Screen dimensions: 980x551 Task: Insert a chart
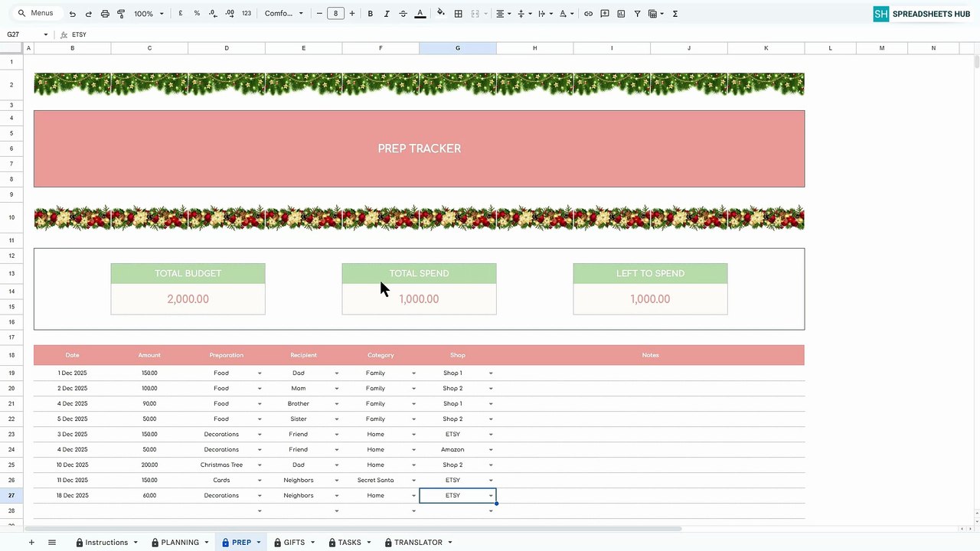click(621, 14)
